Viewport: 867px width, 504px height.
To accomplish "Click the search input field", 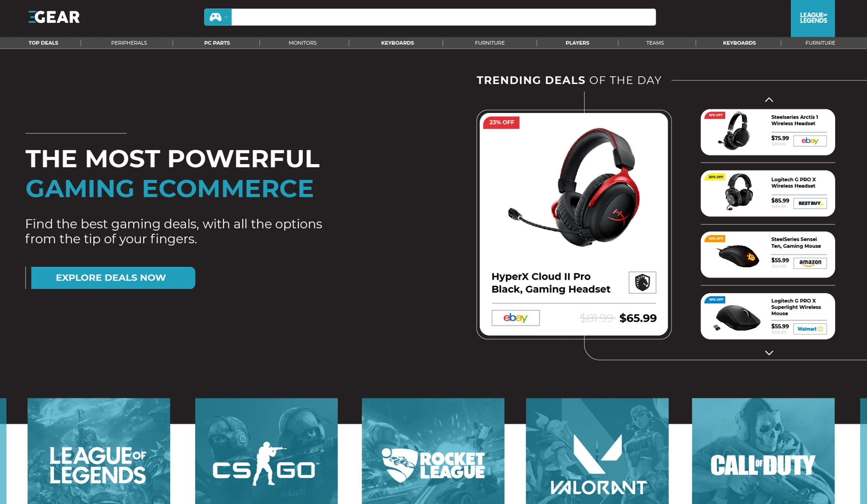I will click(444, 17).
